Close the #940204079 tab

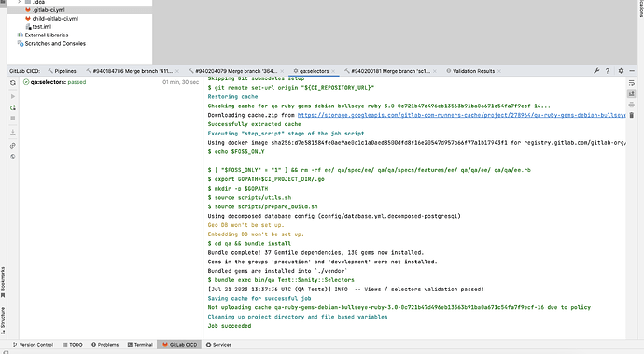coord(282,71)
